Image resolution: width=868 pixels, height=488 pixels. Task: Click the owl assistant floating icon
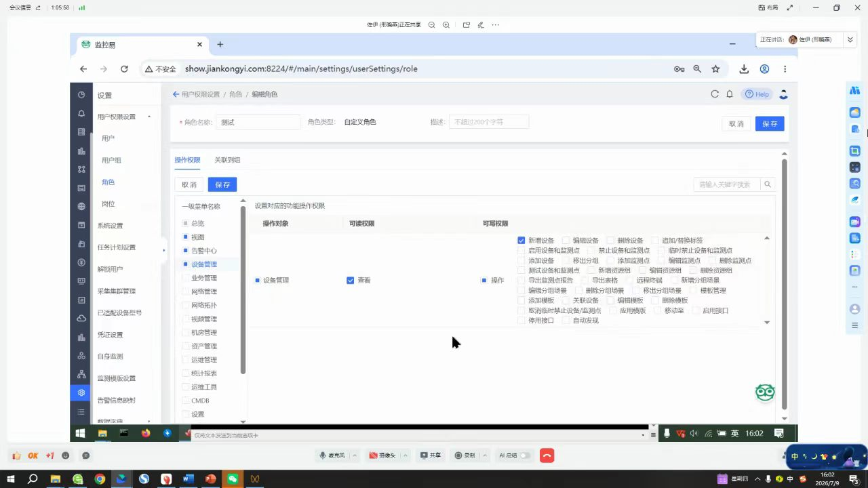[765, 392]
